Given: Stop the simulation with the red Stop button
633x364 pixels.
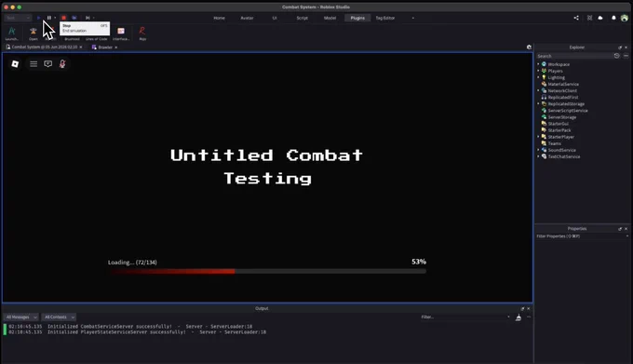Looking at the screenshot, I should tap(64, 18).
